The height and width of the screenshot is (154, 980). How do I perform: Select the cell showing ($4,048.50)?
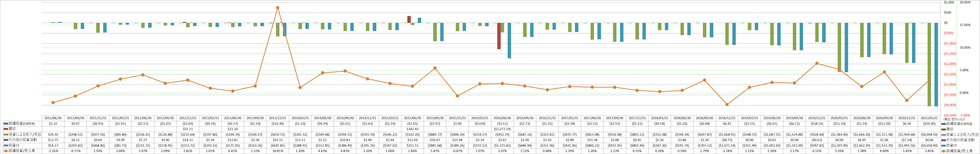point(929,135)
